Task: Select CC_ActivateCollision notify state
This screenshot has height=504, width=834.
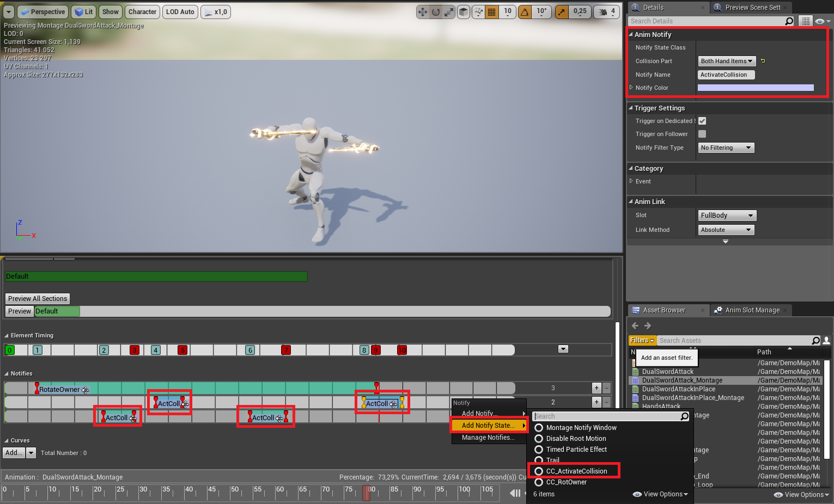Action: [x=576, y=471]
